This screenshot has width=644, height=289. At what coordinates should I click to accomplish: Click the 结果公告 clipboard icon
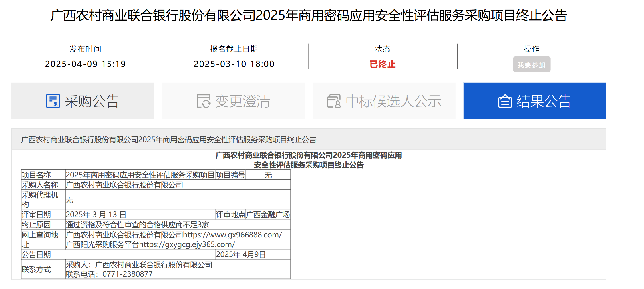click(505, 101)
